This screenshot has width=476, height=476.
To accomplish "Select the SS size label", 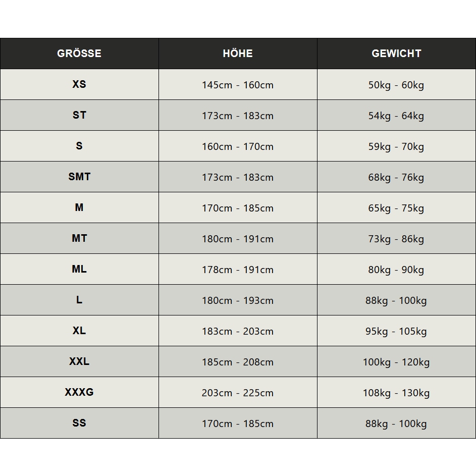I will [79, 423].
